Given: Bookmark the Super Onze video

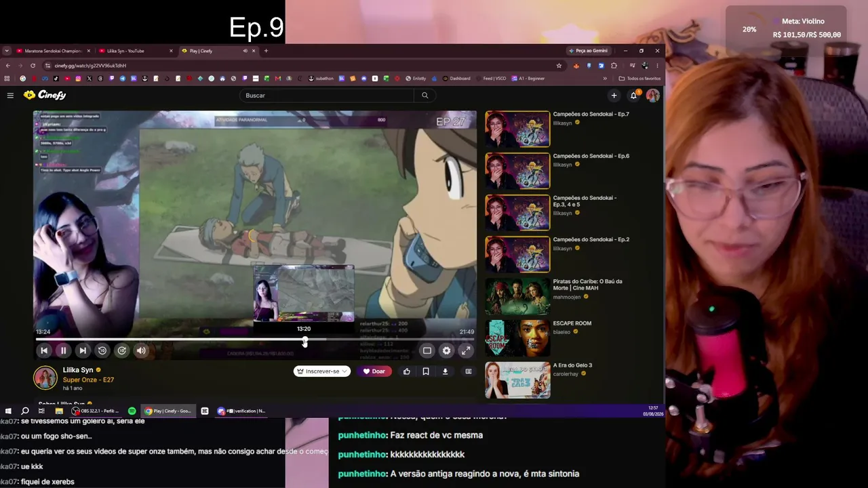Looking at the screenshot, I should [x=426, y=371].
